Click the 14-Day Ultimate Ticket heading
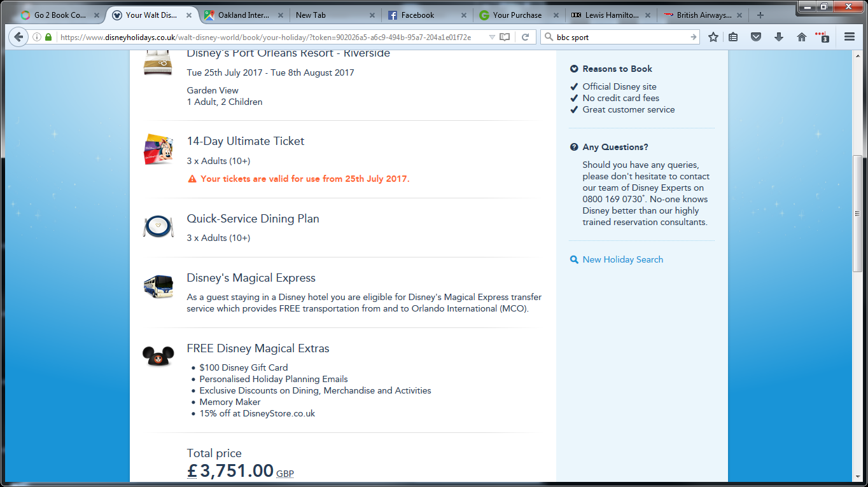The width and height of the screenshot is (868, 487). pyautogui.click(x=246, y=141)
